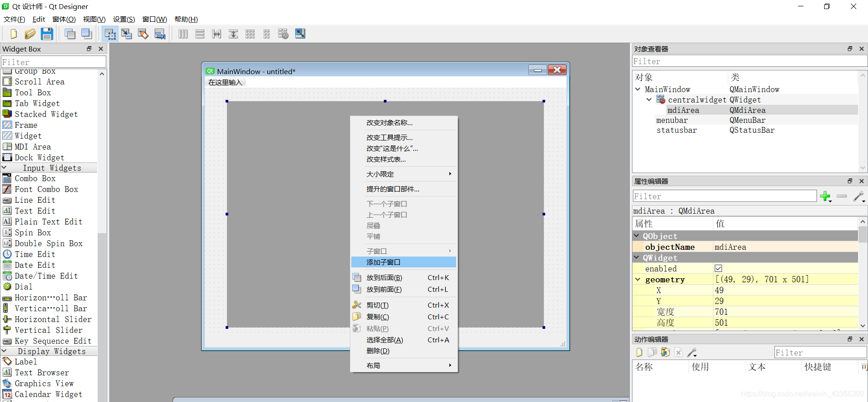Image resolution: width=868 pixels, height=402 pixels.
Task: Click 在这里输入 on the form menubar
Action: pos(225,82)
